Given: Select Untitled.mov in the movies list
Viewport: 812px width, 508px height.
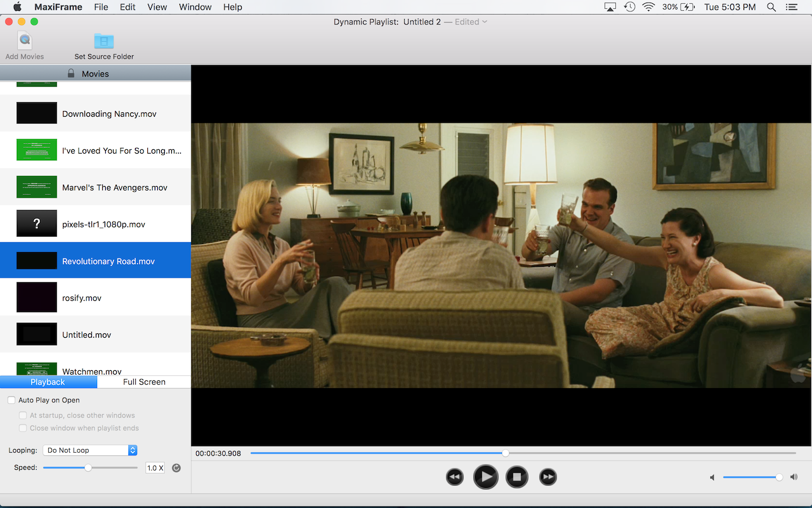Looking at the screenshot, I should coord(95,334).
